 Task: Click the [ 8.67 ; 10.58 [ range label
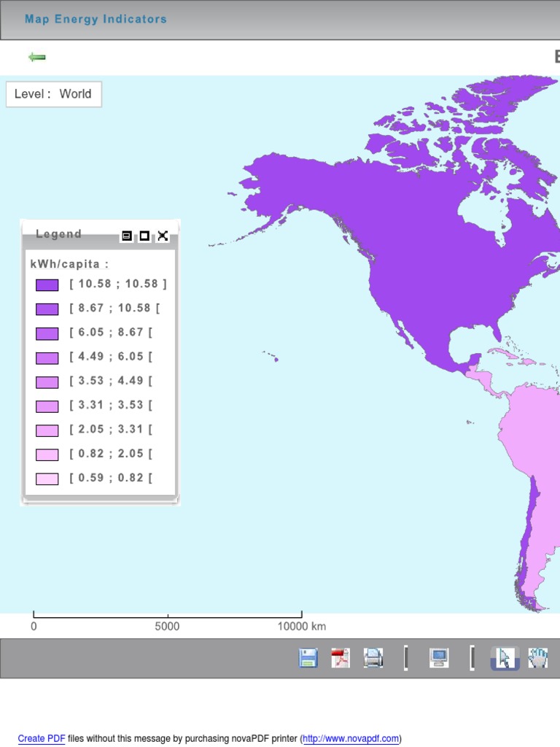click(114, 309)
